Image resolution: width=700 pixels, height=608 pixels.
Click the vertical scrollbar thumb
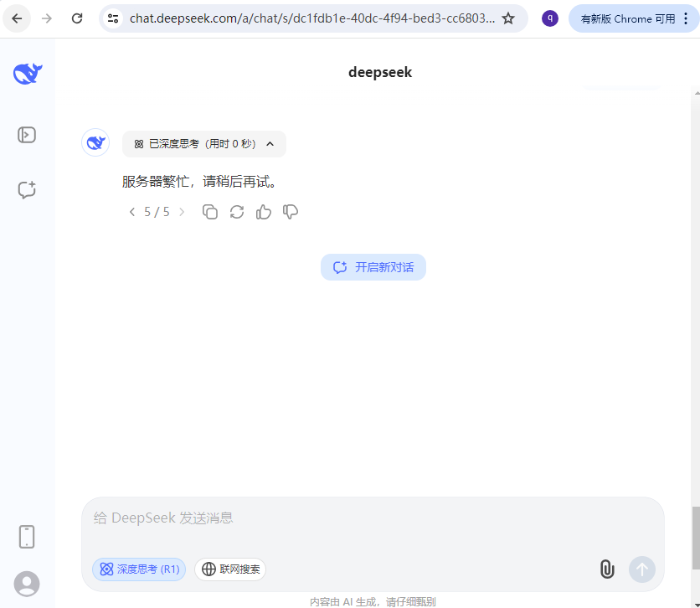point(696,538)
